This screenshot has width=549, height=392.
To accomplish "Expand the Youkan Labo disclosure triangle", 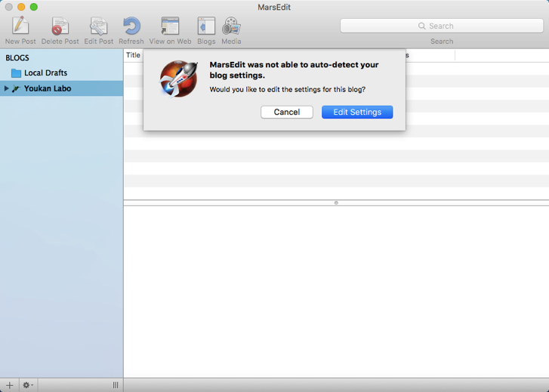I will [x=7, y=89].
